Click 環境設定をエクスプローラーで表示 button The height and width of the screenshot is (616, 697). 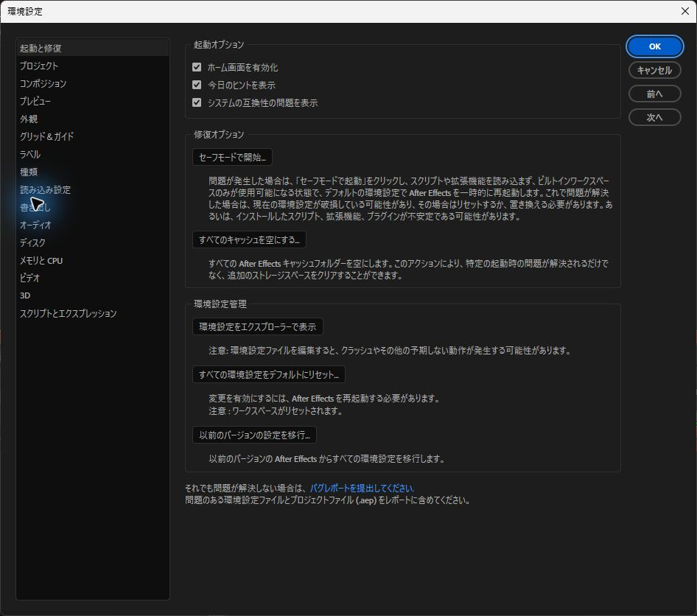click(x=258, y=326)
